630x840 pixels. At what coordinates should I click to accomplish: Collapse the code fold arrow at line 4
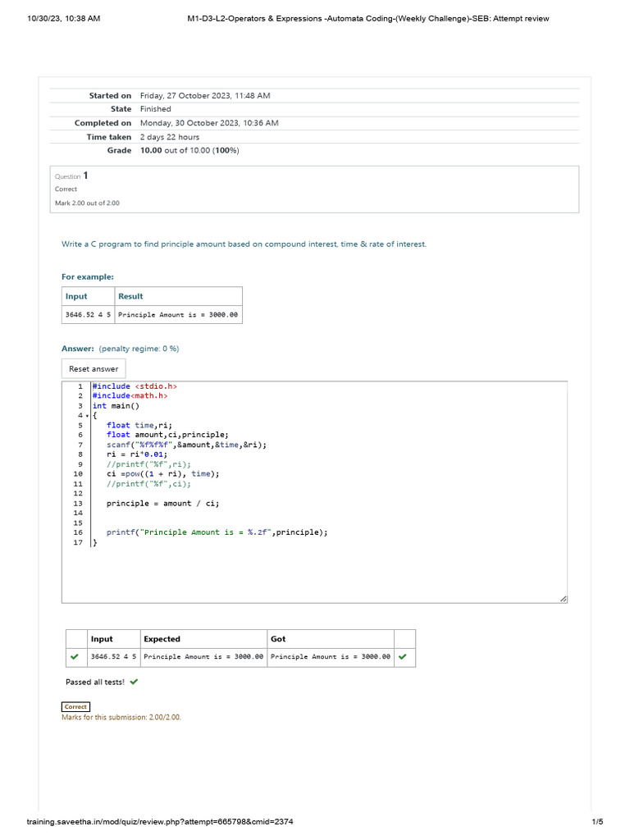87,416
